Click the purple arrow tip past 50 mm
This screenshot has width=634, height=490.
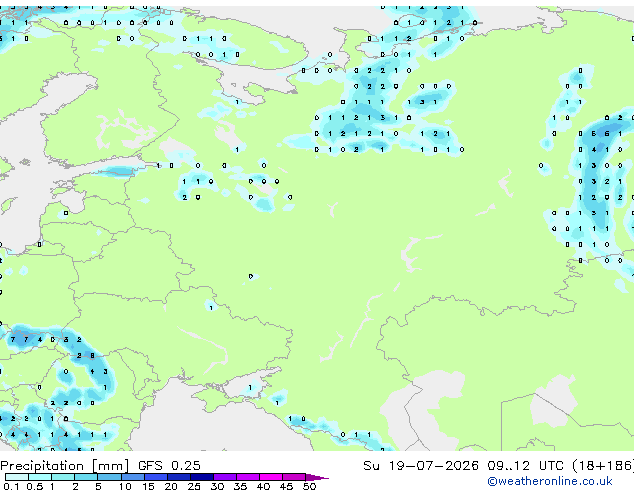[x=317, y=477]
